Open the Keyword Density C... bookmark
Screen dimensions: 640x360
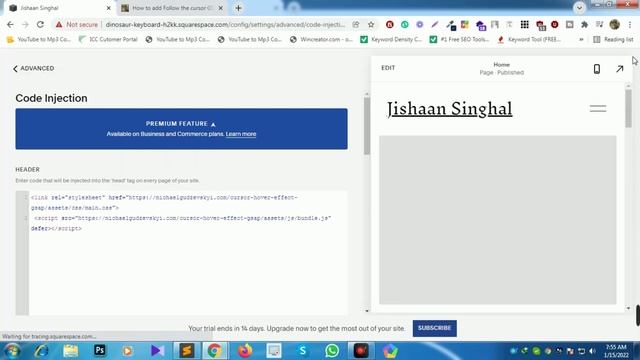tap(391, 40)
